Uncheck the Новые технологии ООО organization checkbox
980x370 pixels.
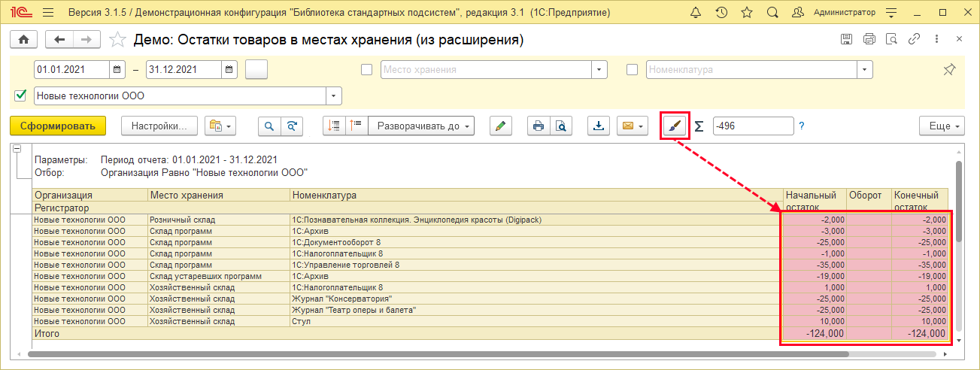[20, 96]
